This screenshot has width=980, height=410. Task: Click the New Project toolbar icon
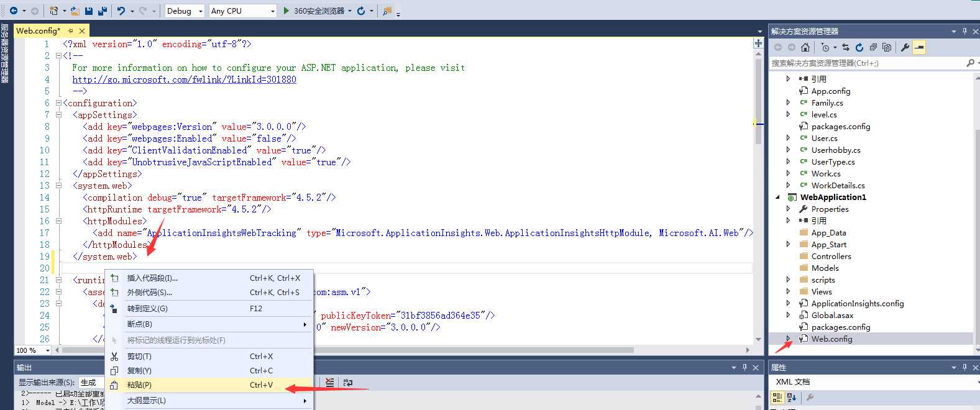53,11
